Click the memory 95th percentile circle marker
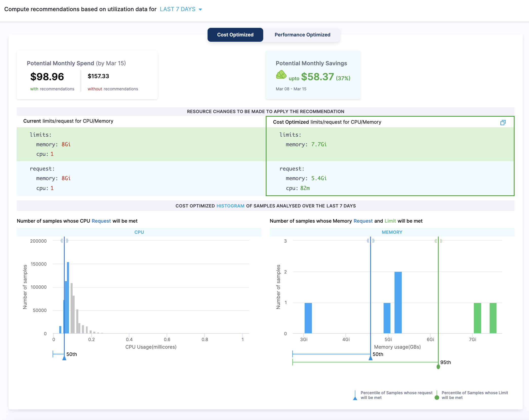 click(x=438, y=367)
